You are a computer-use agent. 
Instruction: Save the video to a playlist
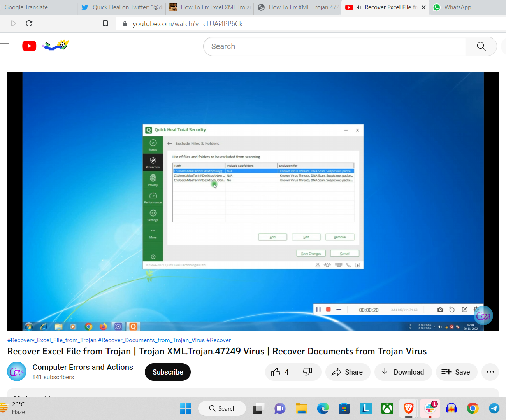[x=456, y=372]
